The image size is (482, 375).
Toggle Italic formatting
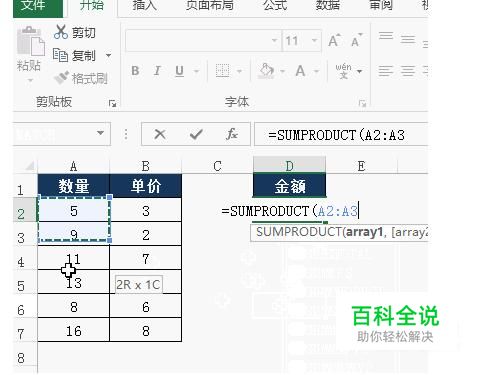tap(157, 71)
